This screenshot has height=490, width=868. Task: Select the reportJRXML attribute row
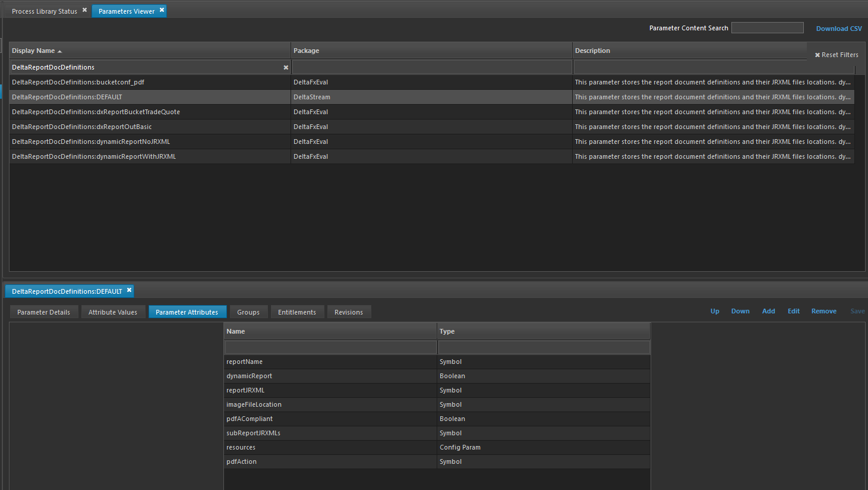[437, 390]
